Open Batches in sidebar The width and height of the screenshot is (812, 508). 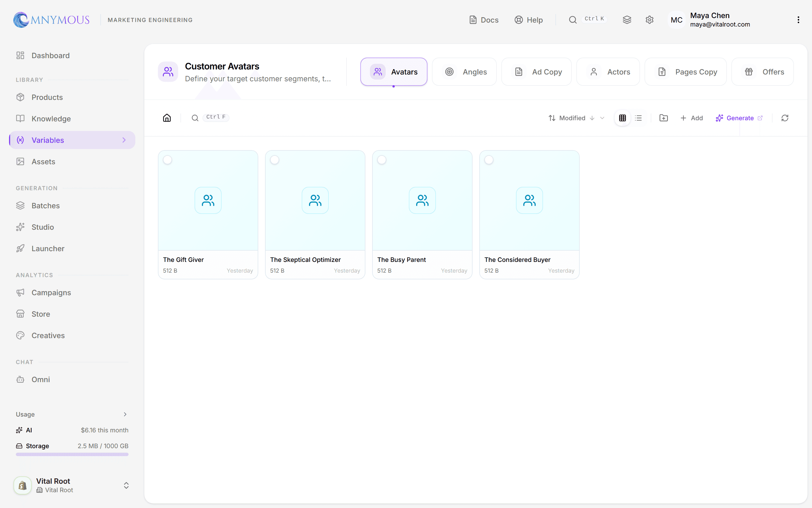(x=72, y=206)
